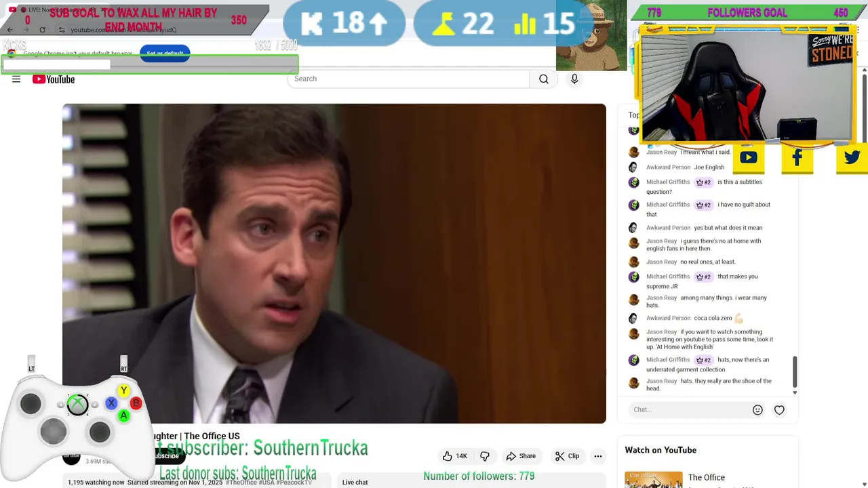The image size is (868, 488).
Task: Click Jason Reay's avatar beside 'i meant what i said'
Action: tap(634, 152)
